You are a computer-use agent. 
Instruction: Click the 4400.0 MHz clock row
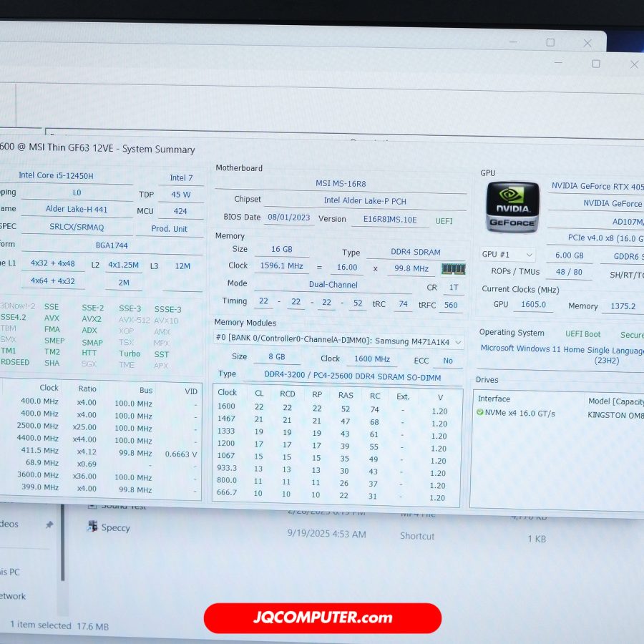coord(101,439)
